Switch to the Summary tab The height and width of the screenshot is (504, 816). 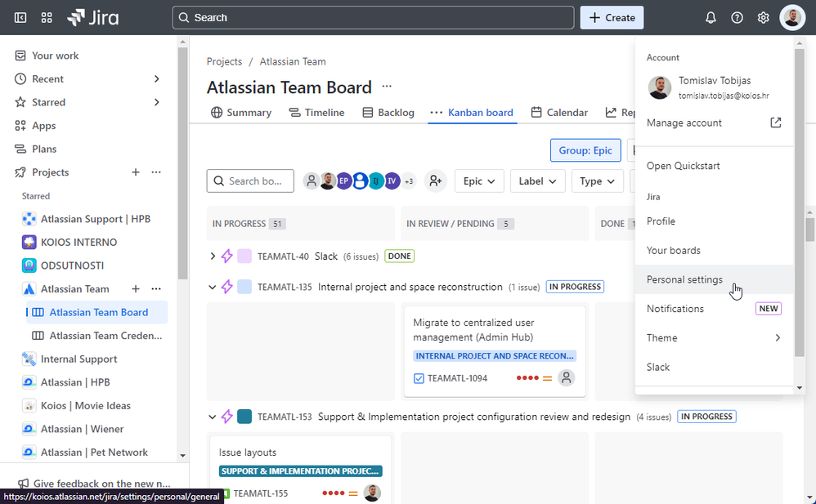(241, 113)
